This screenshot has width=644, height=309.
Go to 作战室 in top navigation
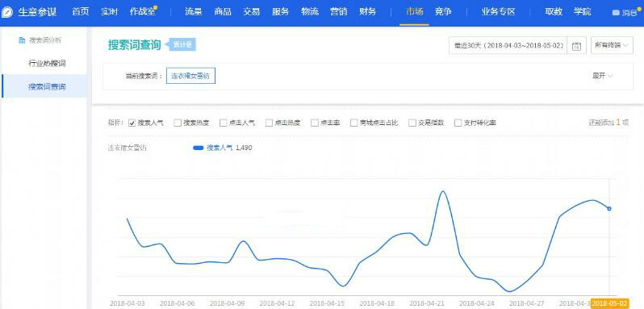(x=143, y=12)
